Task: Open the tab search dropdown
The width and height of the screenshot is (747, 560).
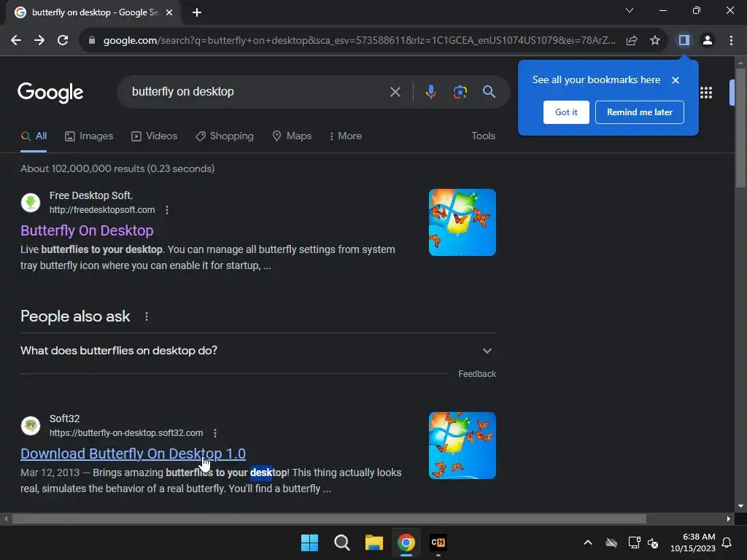Action: click(630, 10)
